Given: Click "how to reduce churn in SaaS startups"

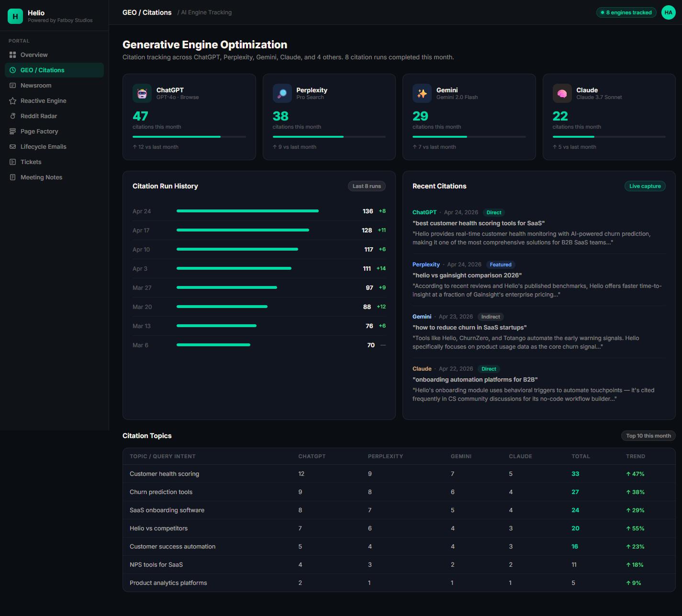Looking at the screenshot, I should pyautogui.click(x=470, y=328).
